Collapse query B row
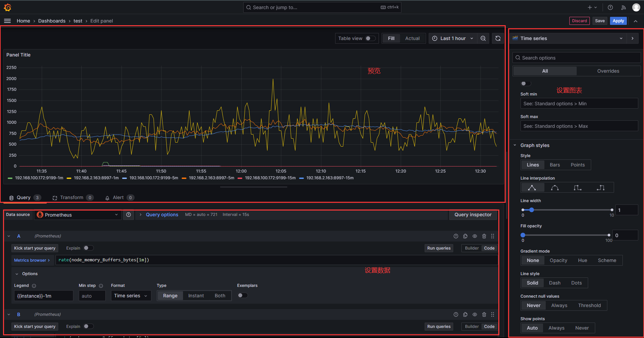The width and height of the screenshot is (644, 338). click(x=9, y=314)
